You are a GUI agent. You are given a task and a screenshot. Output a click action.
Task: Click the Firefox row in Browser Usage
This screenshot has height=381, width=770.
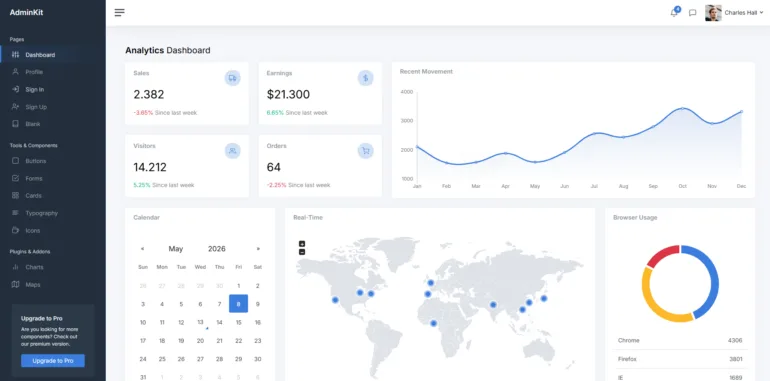point(680,359)
